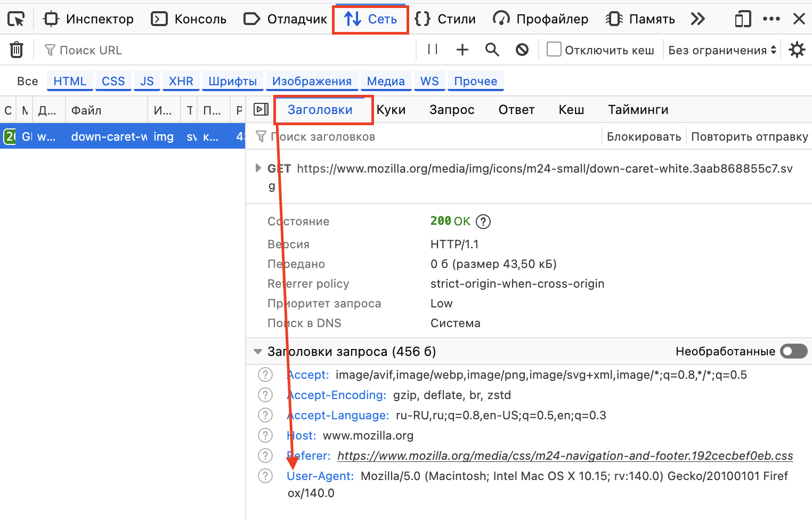Pause network traffic recording
The width and height of the screenshot is (812, 520).
(x=432, y=50)
